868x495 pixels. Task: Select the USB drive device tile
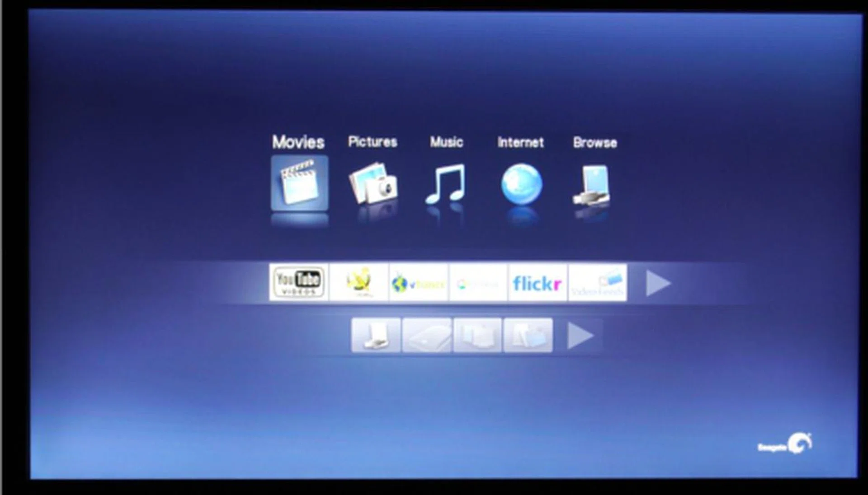pyautogui.click(x=376, y=336)
